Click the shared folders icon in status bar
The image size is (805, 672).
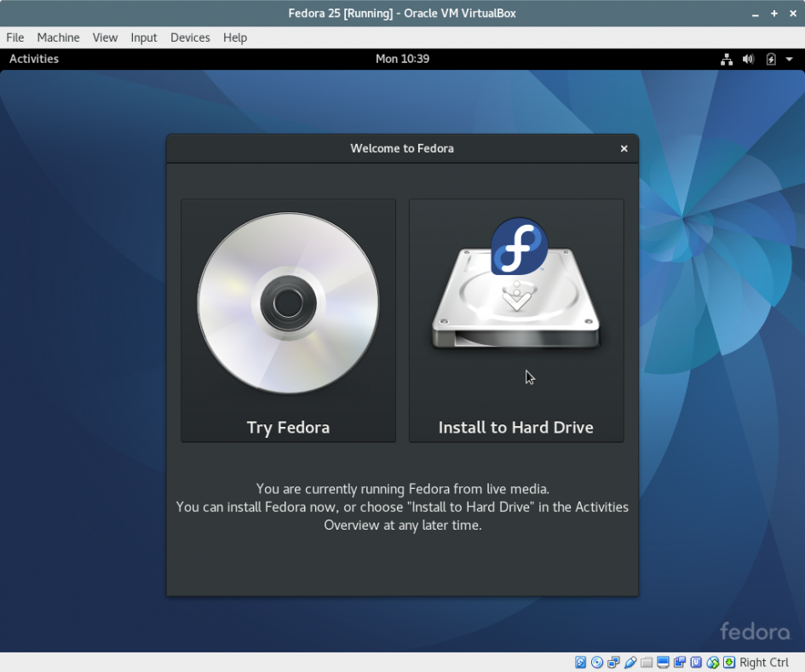click(646, 662)
